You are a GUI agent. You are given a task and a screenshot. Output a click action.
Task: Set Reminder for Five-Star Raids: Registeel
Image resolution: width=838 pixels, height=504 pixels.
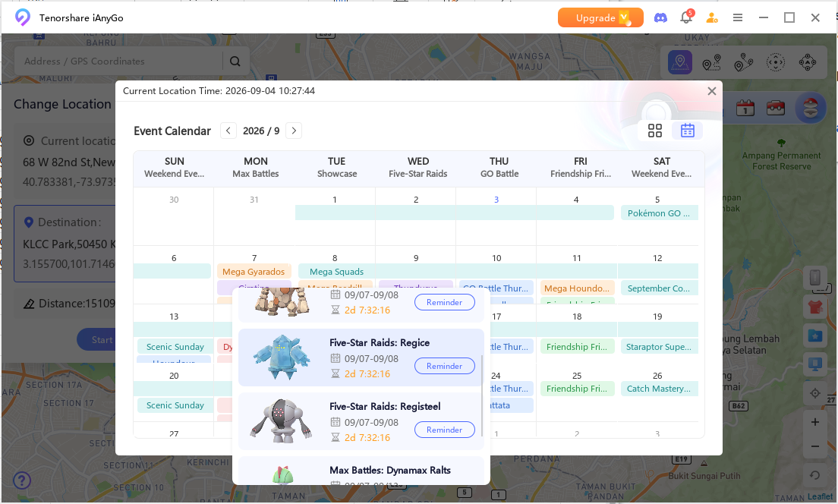[x=444, y=430]
